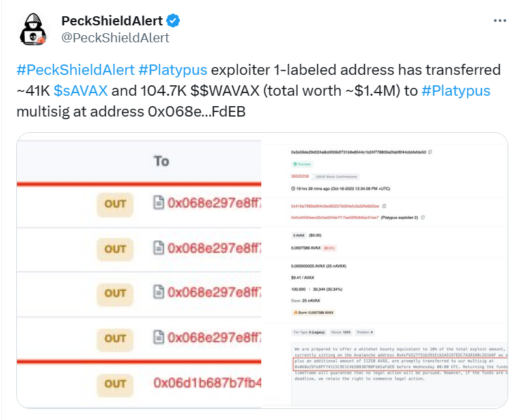This screenshot has height=420, width=518.
Task: Click the contract document icon in fourth row
Action: tap(158, 337)
